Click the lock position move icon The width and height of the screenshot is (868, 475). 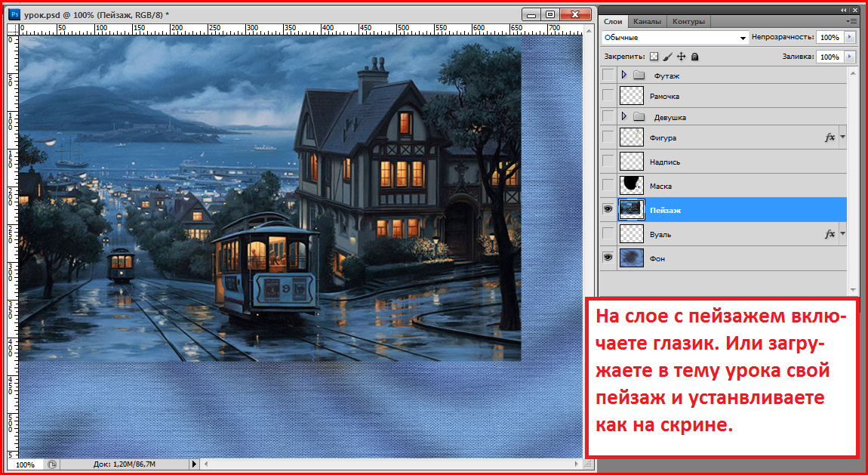coord(682,57)
